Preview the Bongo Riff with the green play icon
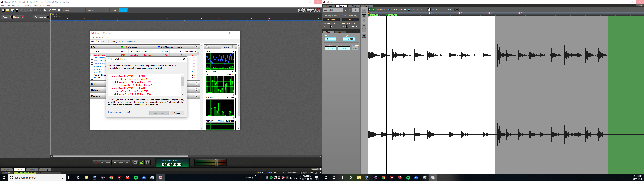The width and height of the screenshot is (644, 181). pyautogui.click(x=364, y=11)
